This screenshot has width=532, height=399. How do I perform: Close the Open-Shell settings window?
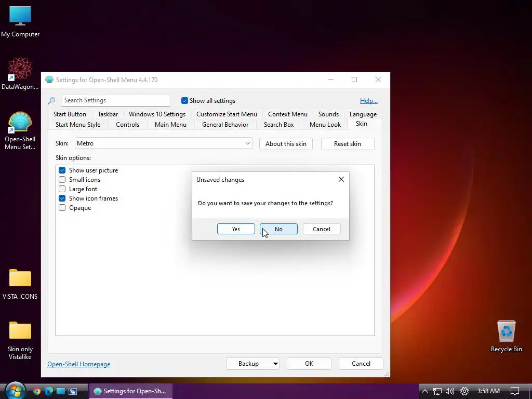tap(378, 79)
